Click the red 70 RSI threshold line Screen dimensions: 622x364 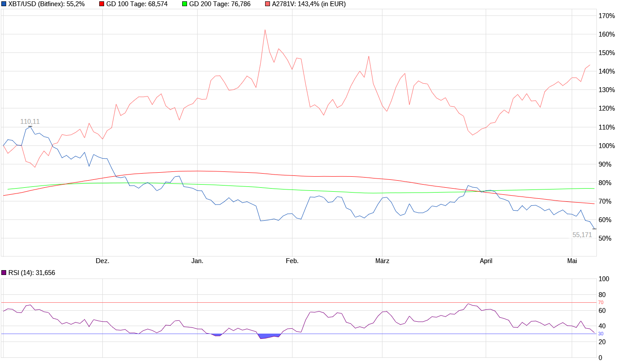click(x=309, y=302)
